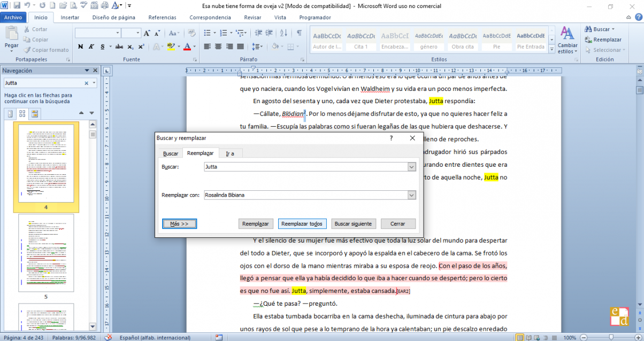Apply italic (K) formatting
644x341 pixels.
pos(91,46)
